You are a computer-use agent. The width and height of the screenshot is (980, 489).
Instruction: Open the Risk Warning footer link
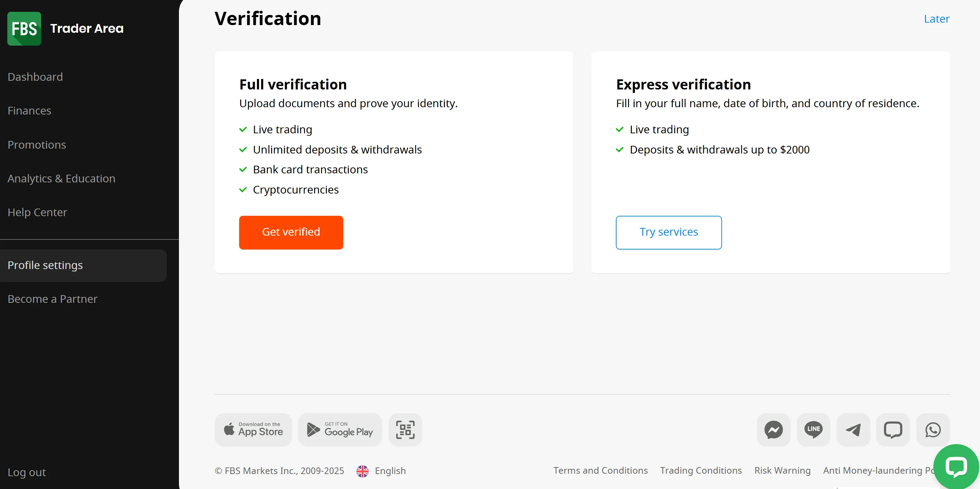[x=782, y=470]
